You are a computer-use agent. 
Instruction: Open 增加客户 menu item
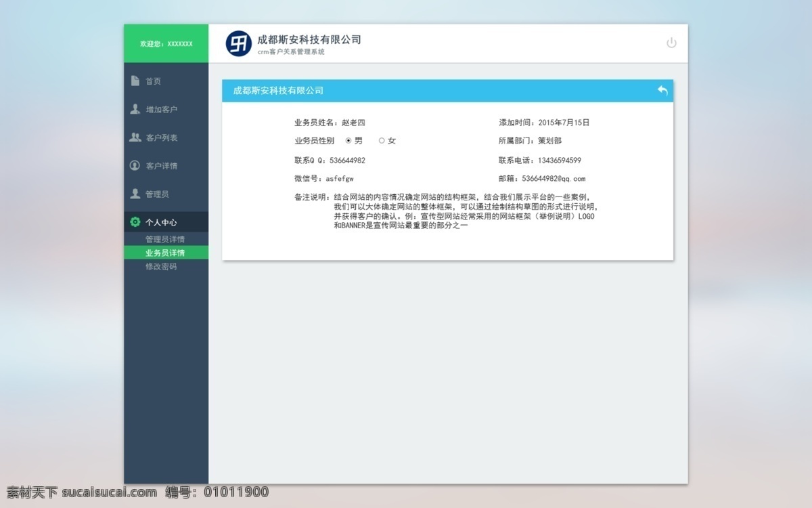point(166,110)
